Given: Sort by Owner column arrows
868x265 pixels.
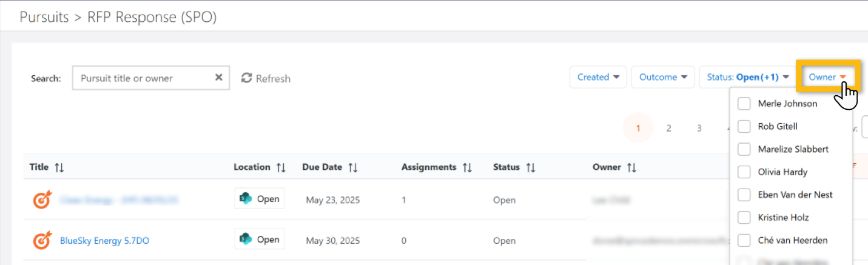Looking at the screenshot, I should [x=632, y=167].
